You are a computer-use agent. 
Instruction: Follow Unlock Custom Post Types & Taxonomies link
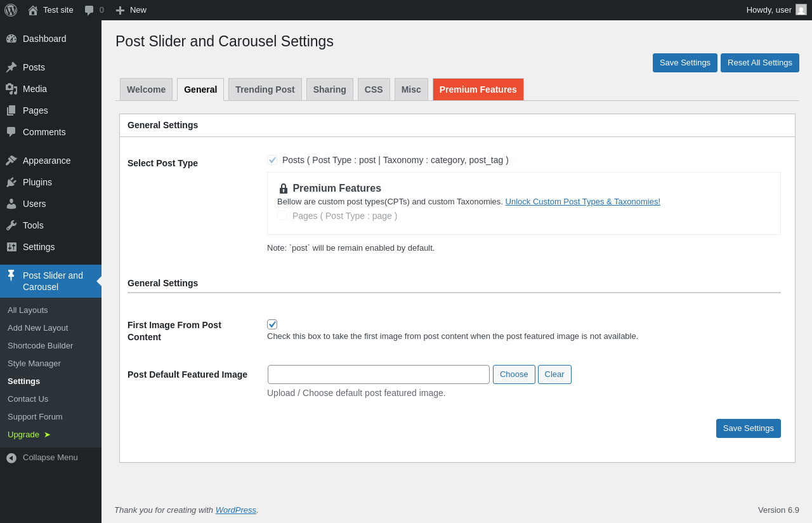(582, 202)
